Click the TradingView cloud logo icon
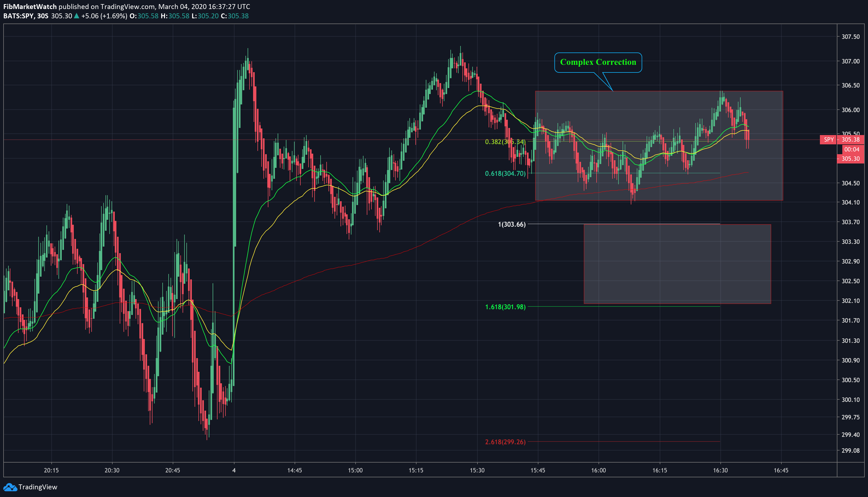 pyautogui.click(x=10, y=487)
